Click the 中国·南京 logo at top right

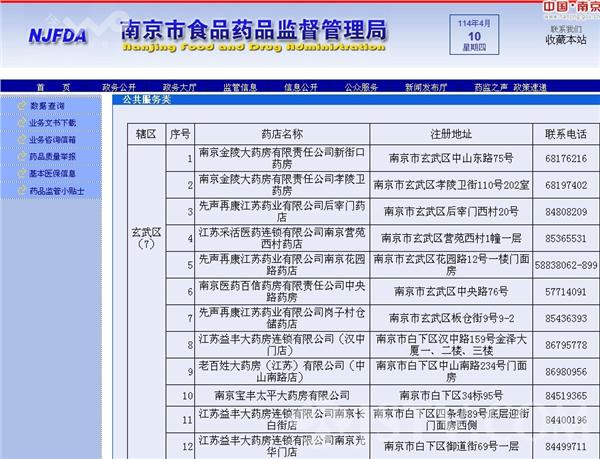(571, 7)
